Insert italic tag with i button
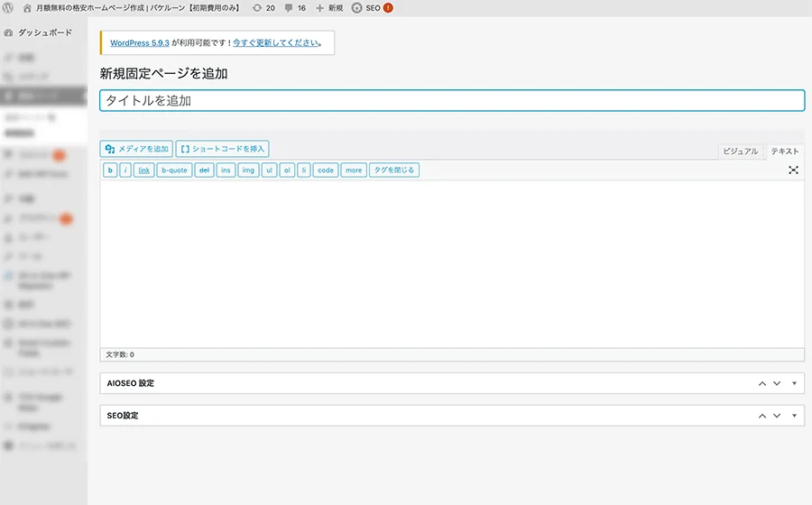This screenshot has width=812, height=505. 125,170
